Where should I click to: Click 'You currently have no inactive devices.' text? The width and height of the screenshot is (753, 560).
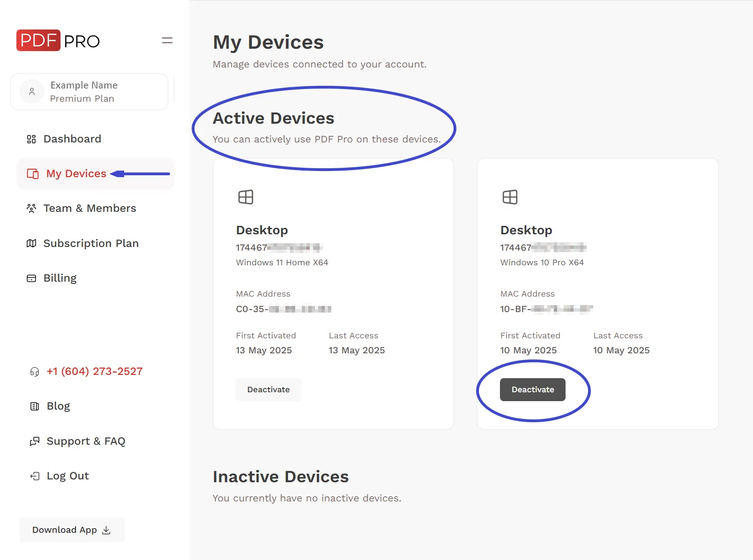307,498
